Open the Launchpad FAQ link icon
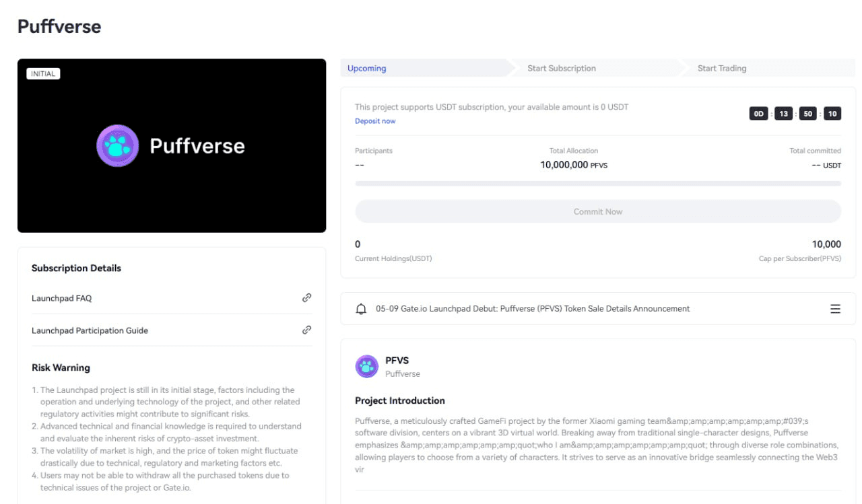Viewport: 862px width, 504px height. (306, 297)
